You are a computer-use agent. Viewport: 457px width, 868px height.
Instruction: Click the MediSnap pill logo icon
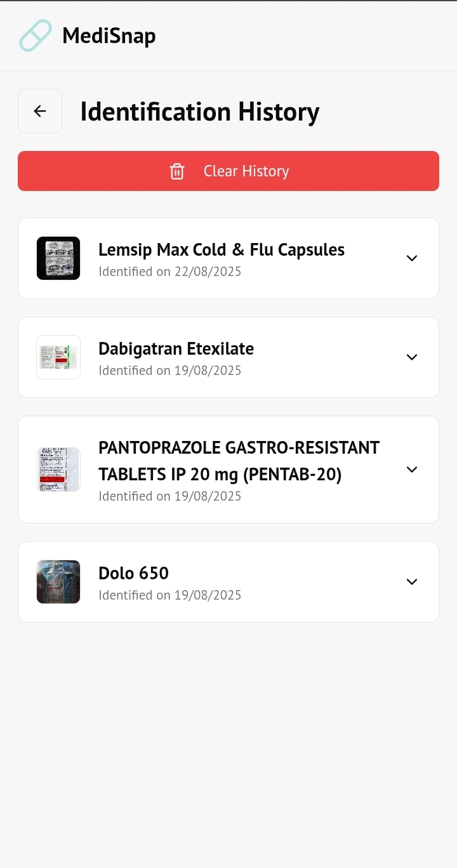[x=36, y=36]
